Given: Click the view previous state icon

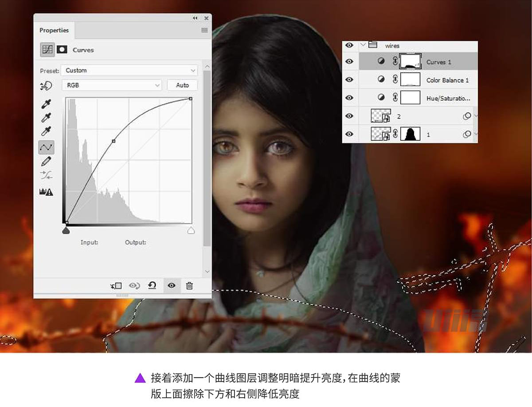Looking at the screenshot, I should pos(134,286).
